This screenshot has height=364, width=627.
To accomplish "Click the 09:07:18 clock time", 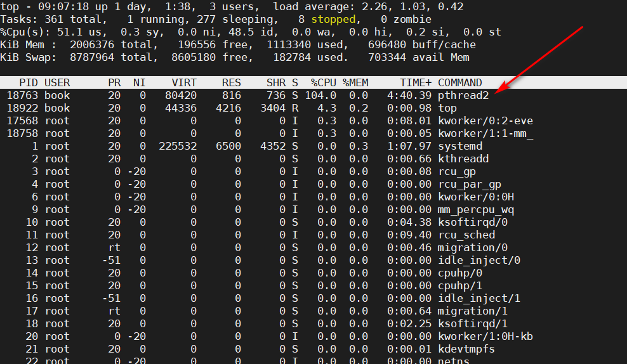I will coord(63,7).
